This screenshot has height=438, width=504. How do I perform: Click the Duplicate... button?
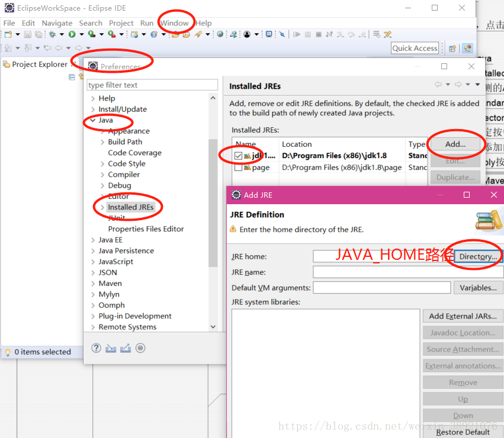click(455, 178)
